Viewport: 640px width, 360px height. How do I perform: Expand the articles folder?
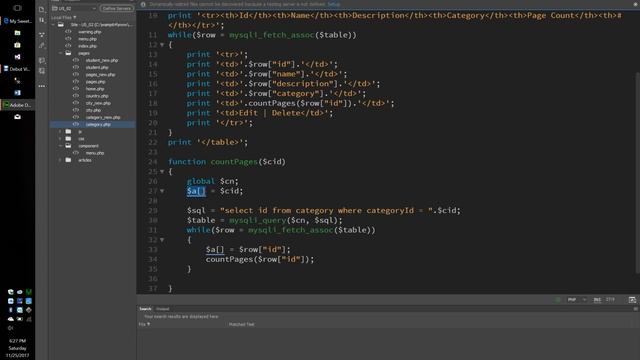[x=61, y=160]
